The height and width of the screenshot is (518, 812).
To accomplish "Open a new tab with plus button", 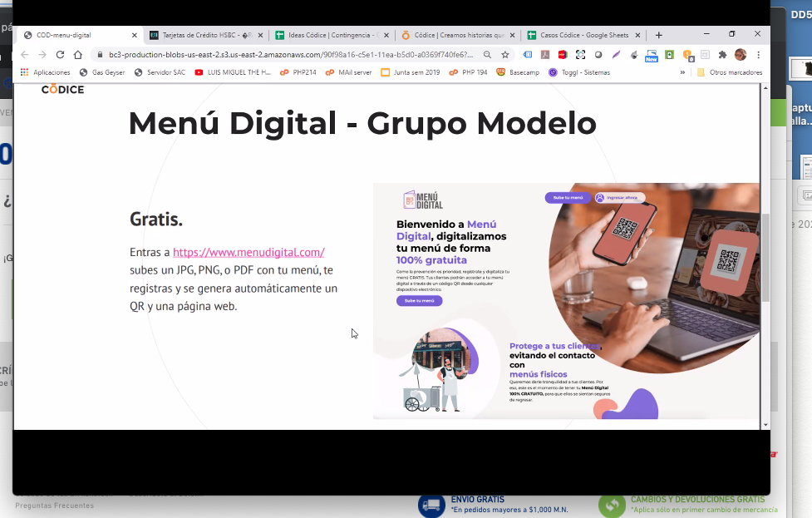I will pyautogui.click(x=659, y=35).
